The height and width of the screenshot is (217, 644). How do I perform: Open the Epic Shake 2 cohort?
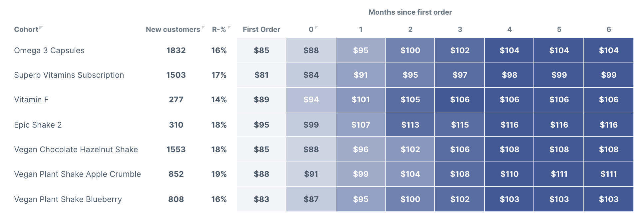38,125
